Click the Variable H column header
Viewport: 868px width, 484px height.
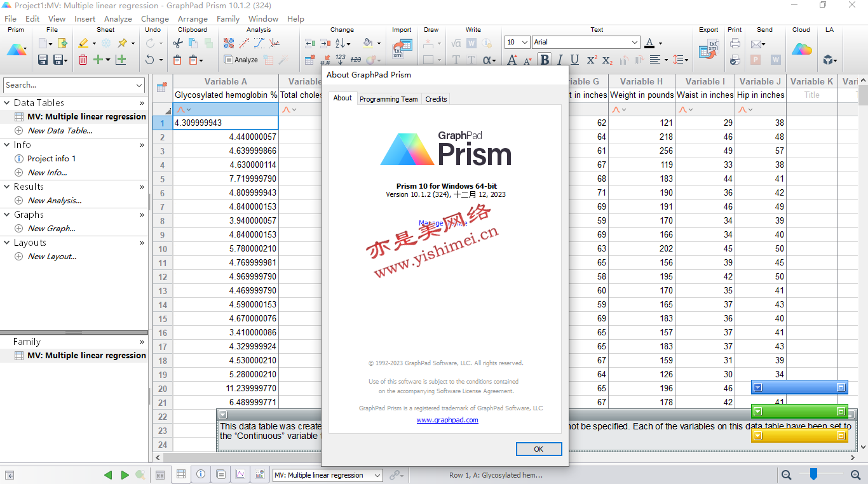pos(641,81)
